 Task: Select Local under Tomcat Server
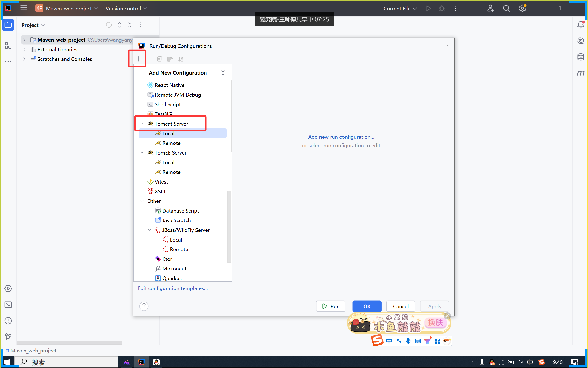pos(182,133)
